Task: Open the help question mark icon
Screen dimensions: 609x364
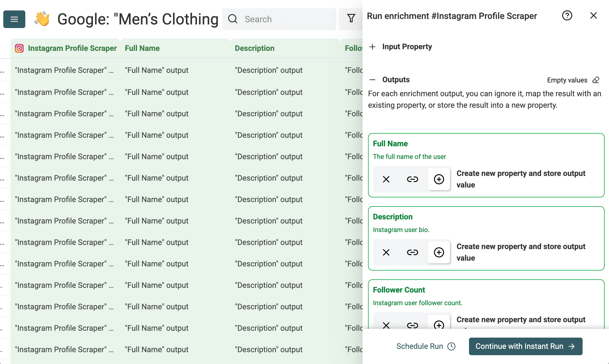Action: 567,16
